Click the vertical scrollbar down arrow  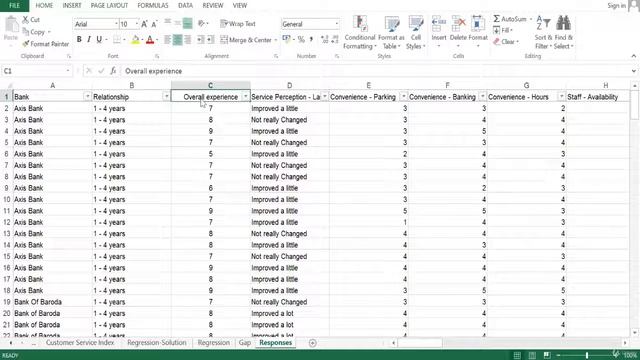click(634, 333)
